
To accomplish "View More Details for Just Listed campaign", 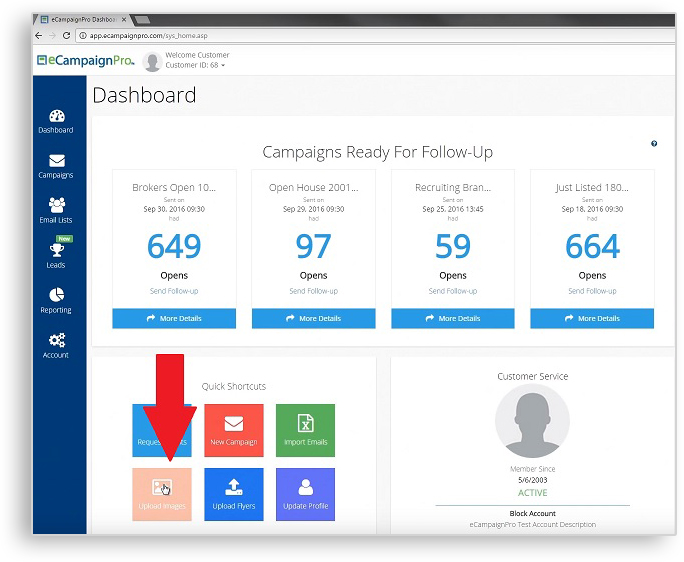I will [592, 319].
